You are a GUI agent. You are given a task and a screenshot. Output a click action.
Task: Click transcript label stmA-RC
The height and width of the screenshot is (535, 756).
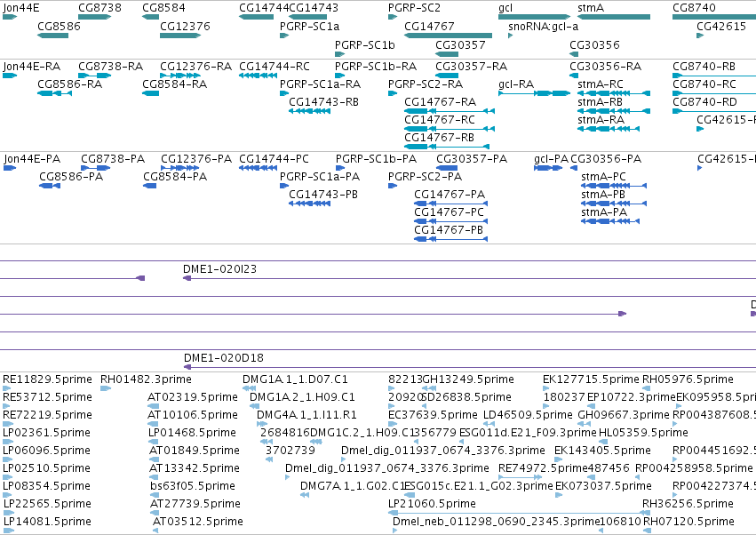[x=601, y=84]
